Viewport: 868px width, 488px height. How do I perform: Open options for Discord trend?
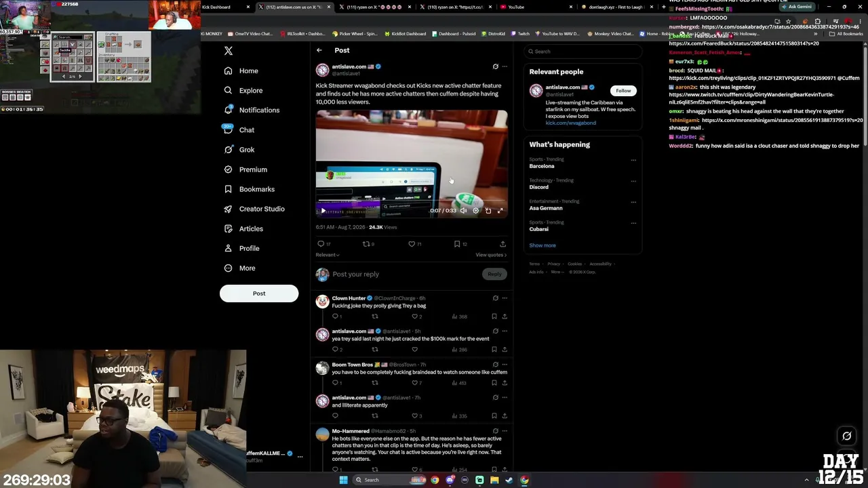[x=633, y=182]
